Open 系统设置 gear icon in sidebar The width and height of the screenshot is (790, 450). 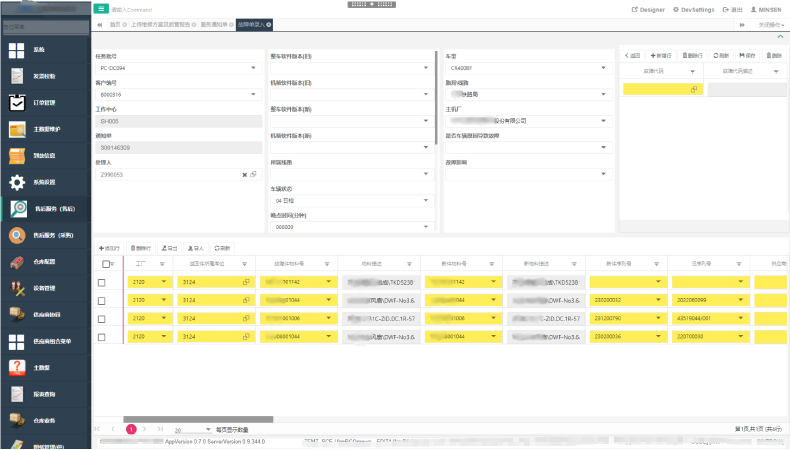[17, 182]
